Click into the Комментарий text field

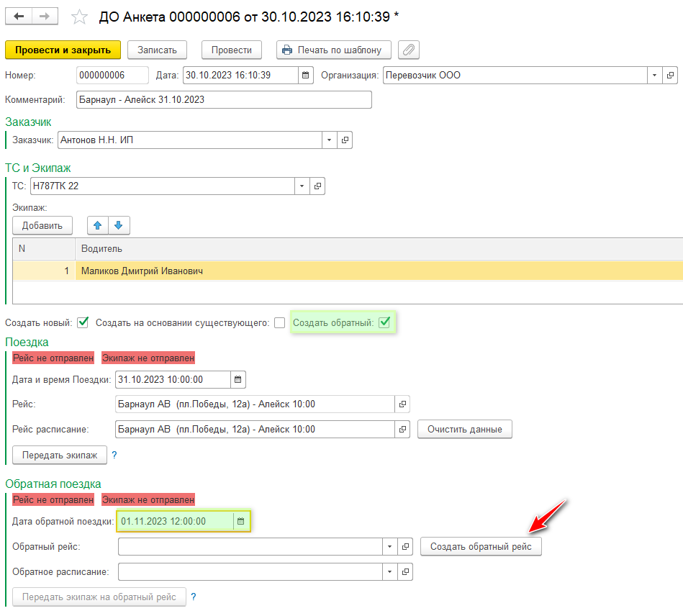pyautogui.click(x=223, y=99)
